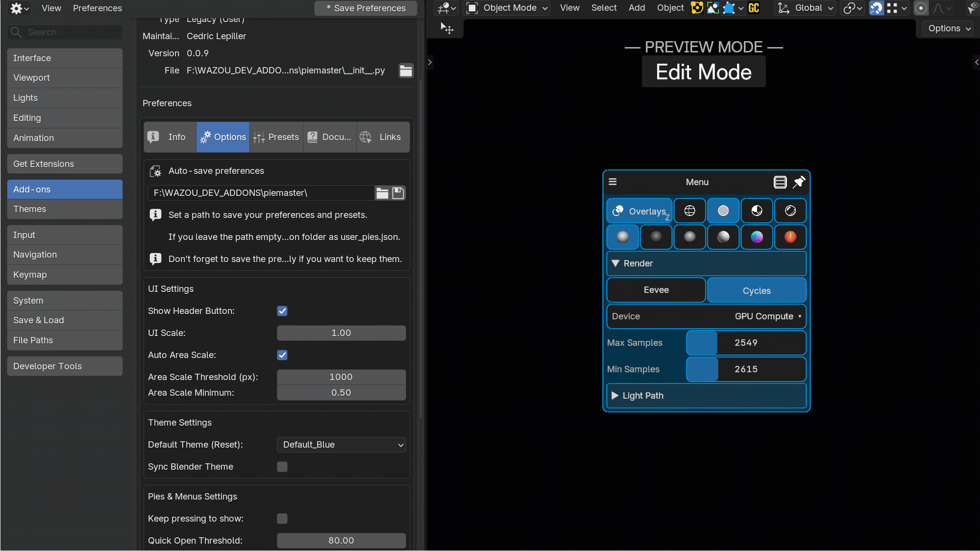Click the yellow add-on icon in viewport header
The width and height of the screenshot is (980, 551).
pos(697,8)
